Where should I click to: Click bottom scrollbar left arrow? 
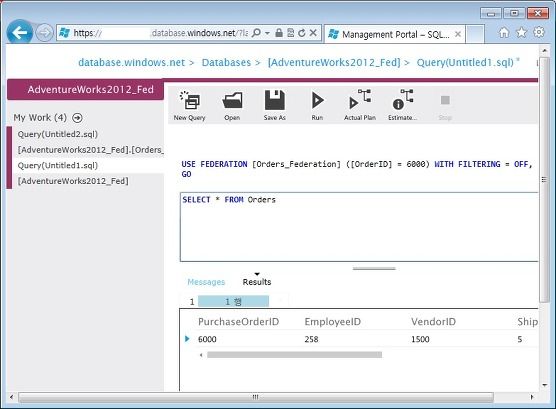click(11, 397)
